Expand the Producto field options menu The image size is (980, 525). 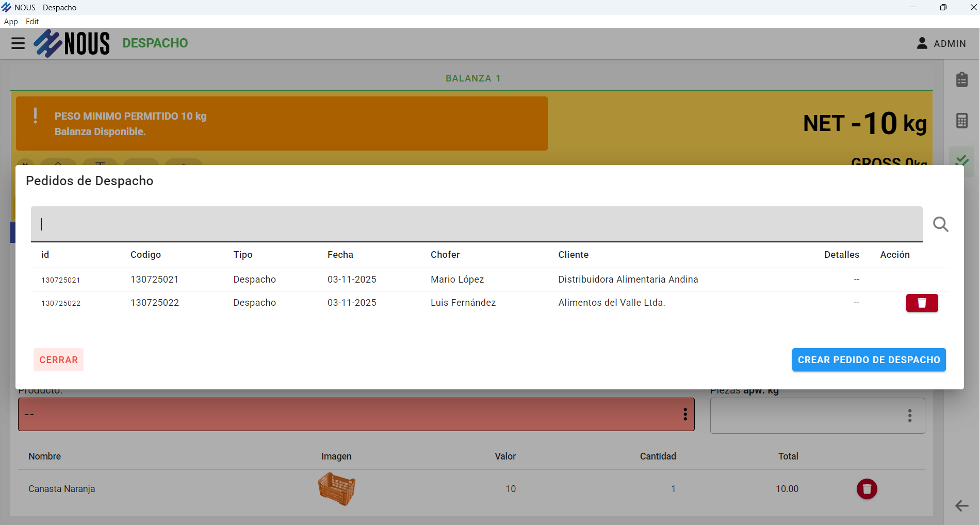685,414
